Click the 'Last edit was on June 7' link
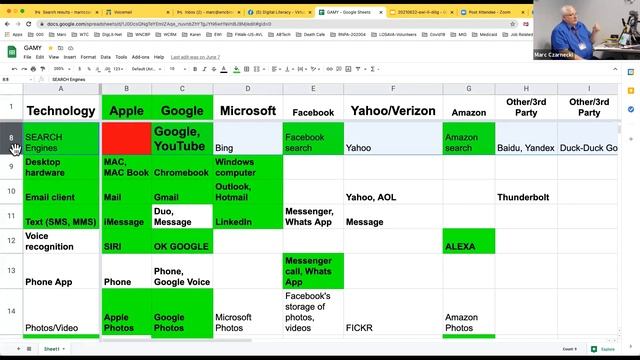640x360 pixels. click(x=195, y=57)
